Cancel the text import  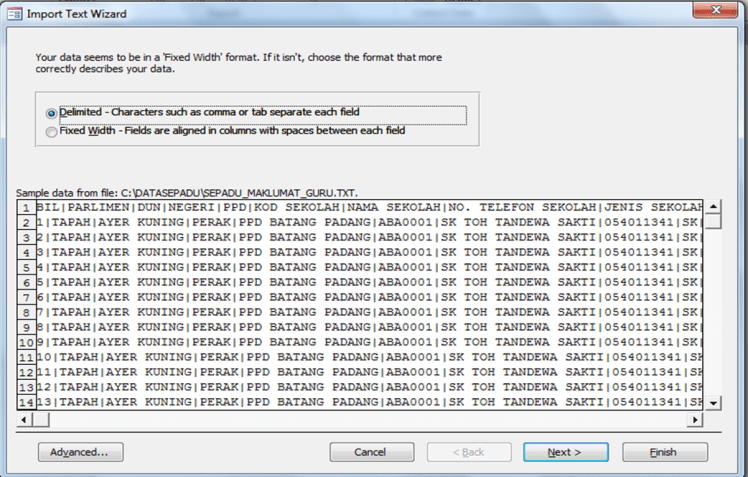pos(372,452)
